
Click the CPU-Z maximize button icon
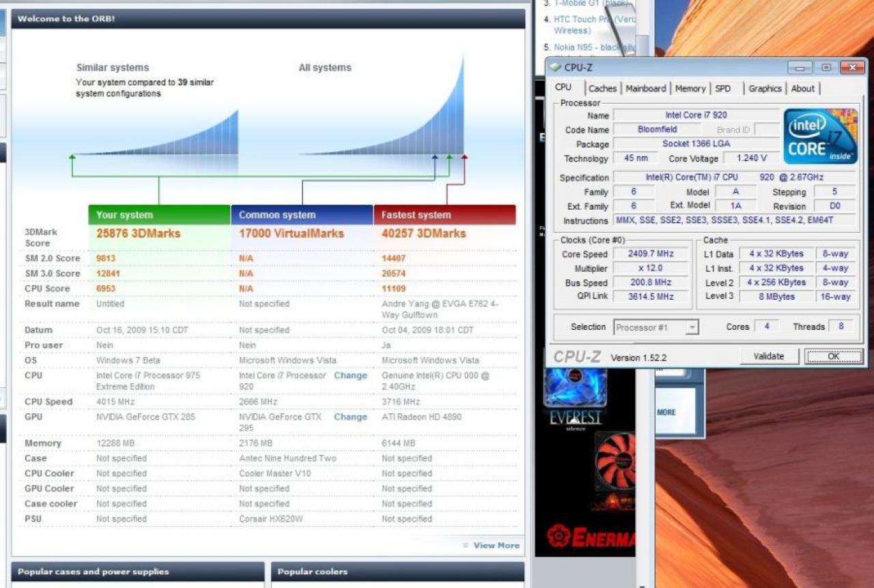[826, 67]
